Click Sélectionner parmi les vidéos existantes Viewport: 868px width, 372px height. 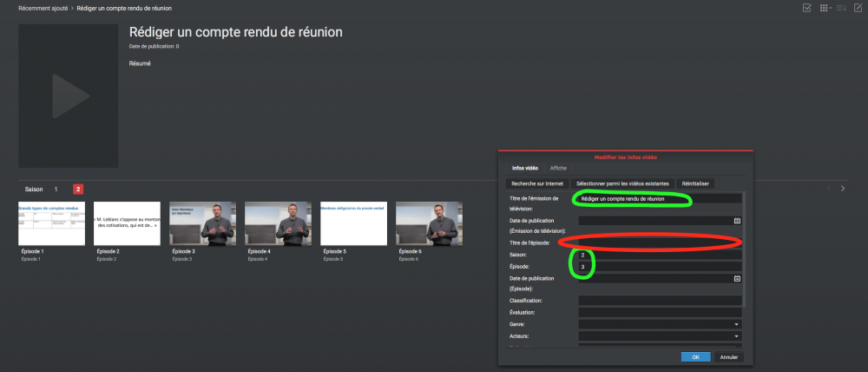pos(622,183)
